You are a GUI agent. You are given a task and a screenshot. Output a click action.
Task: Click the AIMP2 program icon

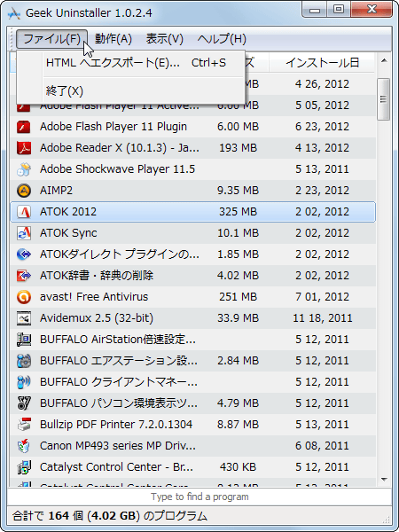[x=24, y=191]
